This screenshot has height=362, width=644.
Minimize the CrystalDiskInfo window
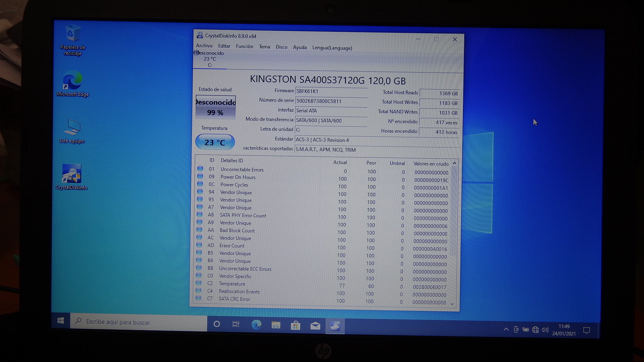click(x=418, y=39)
